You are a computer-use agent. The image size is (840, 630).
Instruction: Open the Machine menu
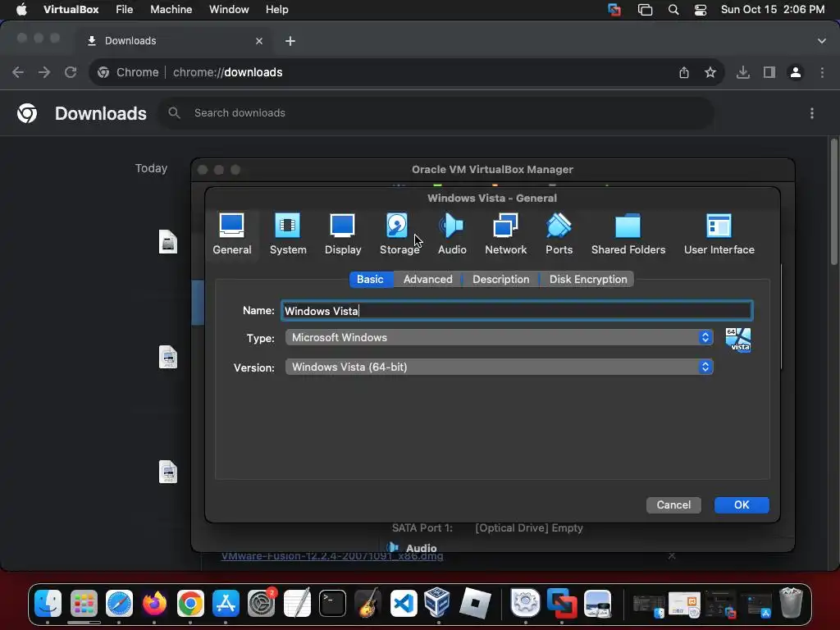pos(171,10)
